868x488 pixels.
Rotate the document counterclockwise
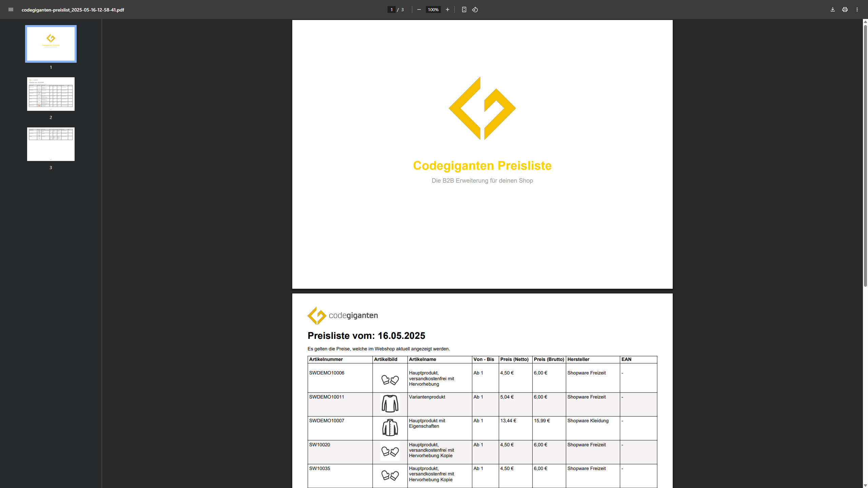475,9
